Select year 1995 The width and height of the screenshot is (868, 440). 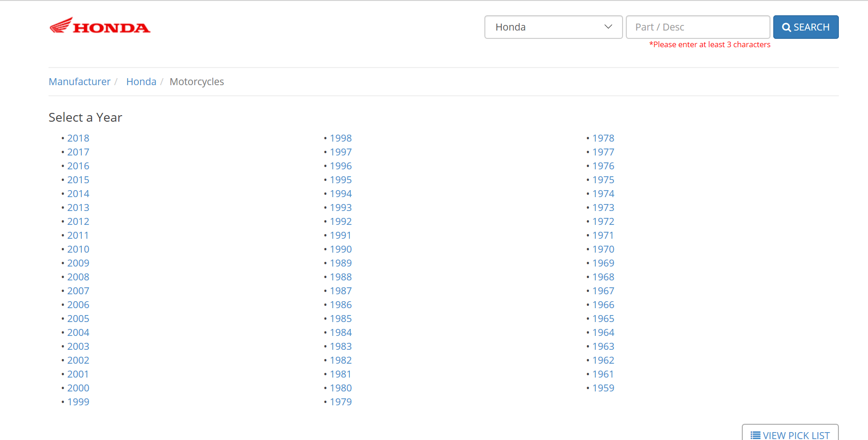point(341,180)
